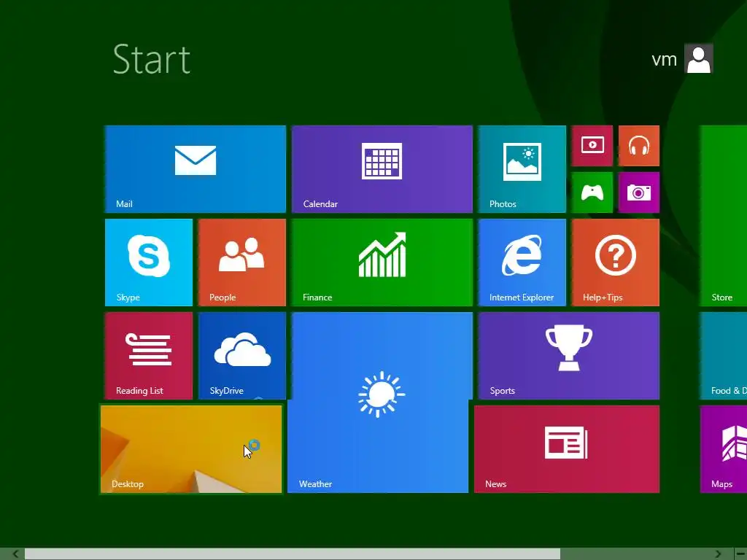
Task: Open the Calendar tile
Action: click(x=382, y=169)
